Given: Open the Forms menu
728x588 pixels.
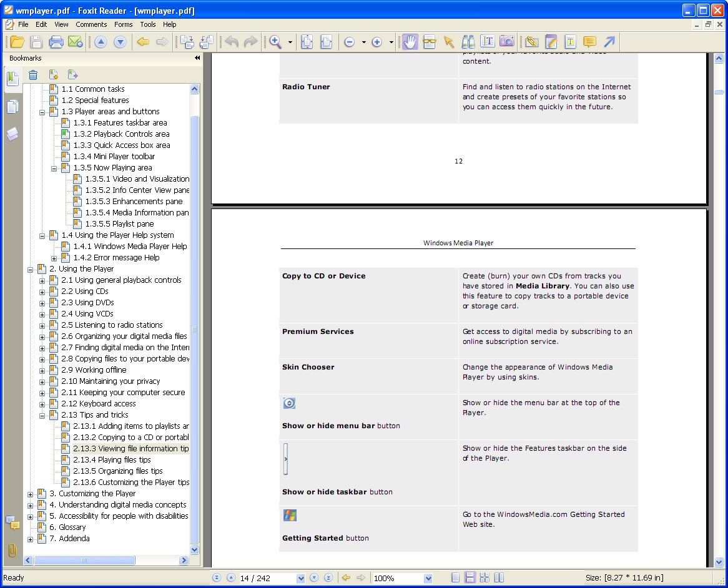Looking at the screenshot, I should point(123,24).
